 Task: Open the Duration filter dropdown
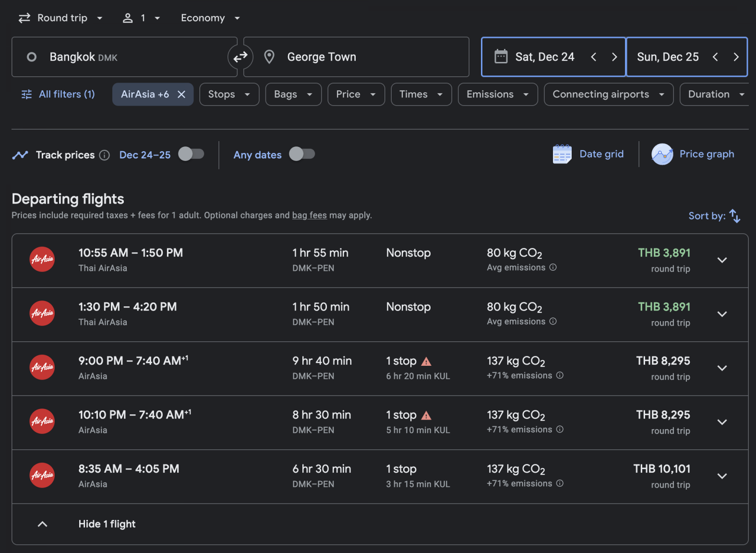pyautogui.click(x=715, y=95)
